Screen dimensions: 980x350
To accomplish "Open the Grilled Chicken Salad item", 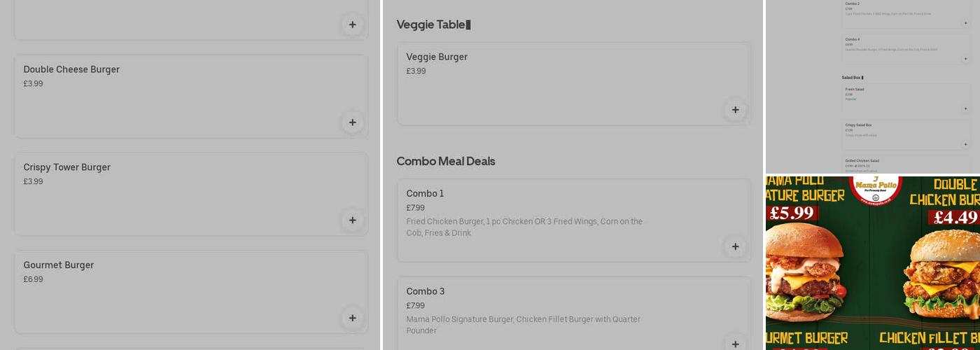I will [862, 161].
